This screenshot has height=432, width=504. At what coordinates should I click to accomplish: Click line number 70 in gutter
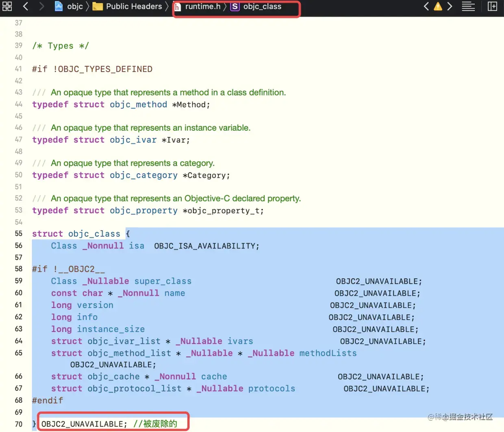(x=19, y=424)
